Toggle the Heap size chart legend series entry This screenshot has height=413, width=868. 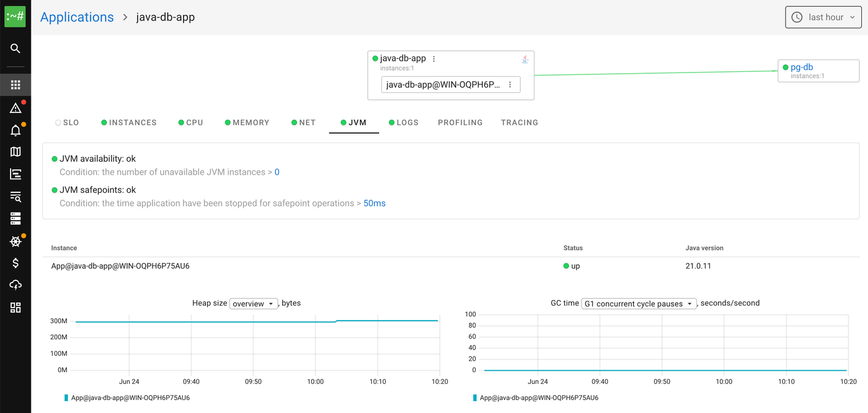point(127,398)
